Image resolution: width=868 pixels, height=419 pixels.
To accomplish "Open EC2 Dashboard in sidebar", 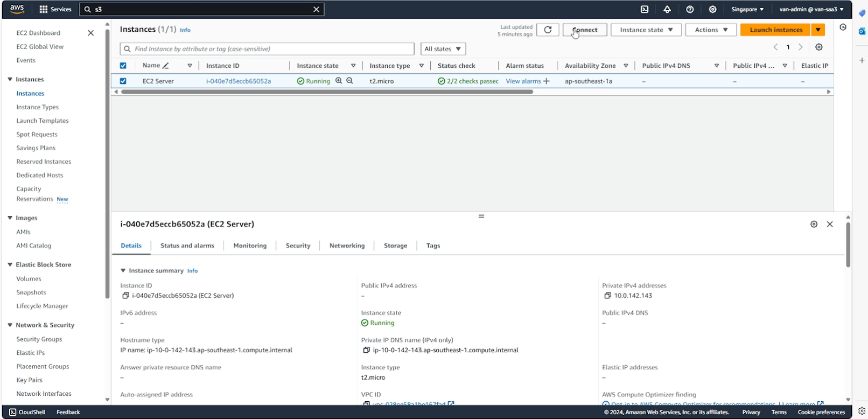I will click(x=38, y=33).
